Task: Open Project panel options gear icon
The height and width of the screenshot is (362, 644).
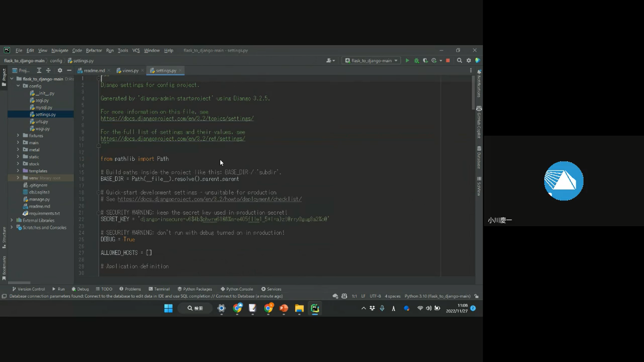Action: coord(60,70)
